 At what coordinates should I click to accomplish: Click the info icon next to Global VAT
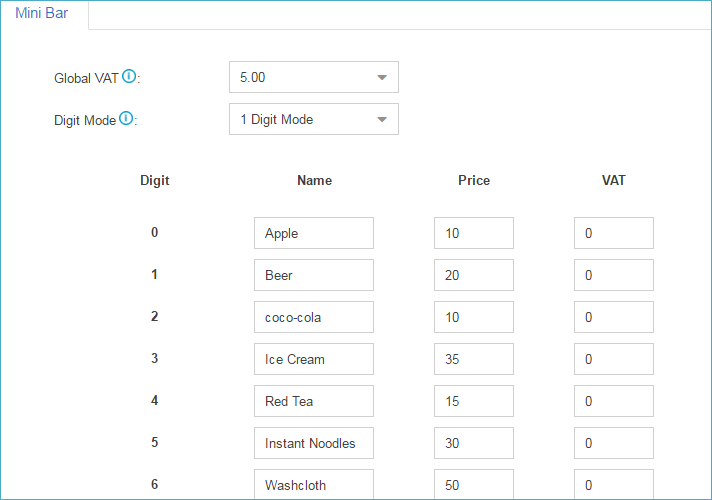(x=129, y=76)
